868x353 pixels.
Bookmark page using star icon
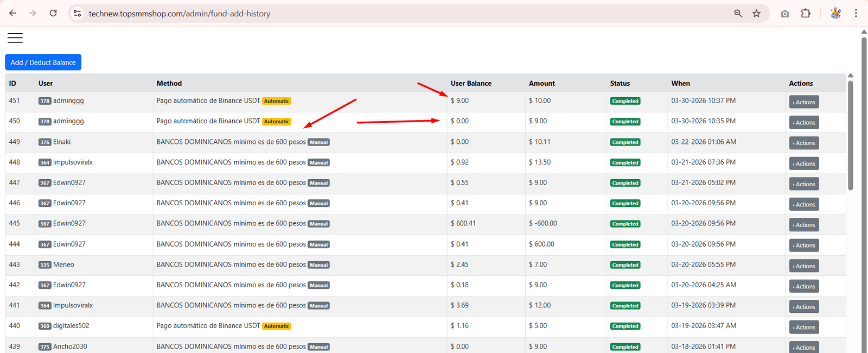click(x=756, y=14)
